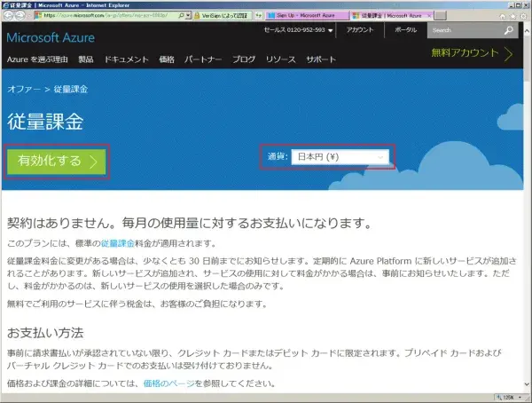Open IE Tools gear icon
Viewport: 532px width, 403px height.
523,16
